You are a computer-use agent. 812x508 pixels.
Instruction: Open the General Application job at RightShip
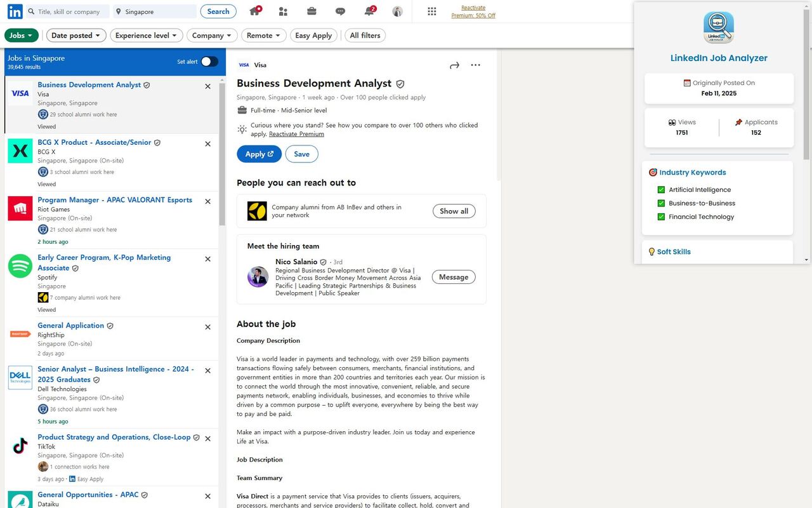pos(70,325)
